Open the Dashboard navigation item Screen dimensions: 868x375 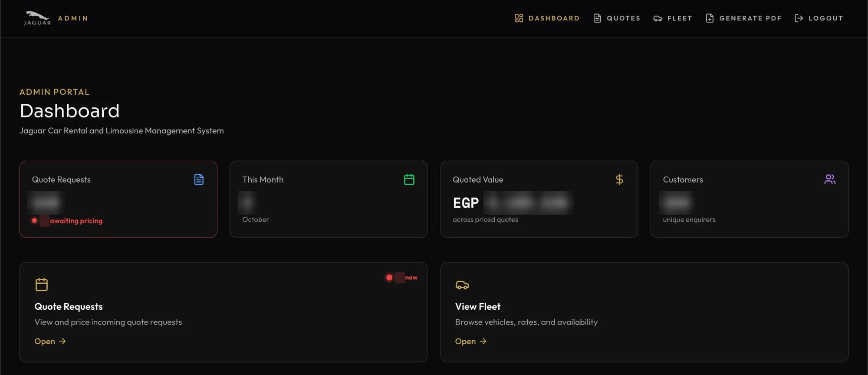pos(547,18)
